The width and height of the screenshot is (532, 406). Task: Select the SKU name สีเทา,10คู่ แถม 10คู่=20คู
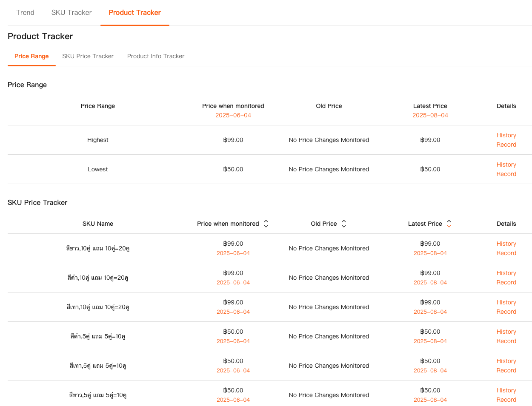(98, 307)
